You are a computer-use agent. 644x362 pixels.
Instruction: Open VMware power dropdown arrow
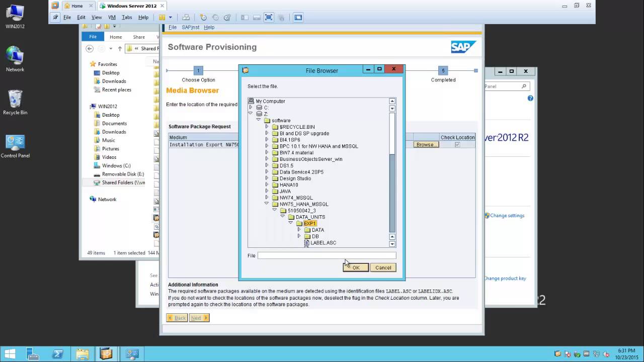tap(171, 17)
